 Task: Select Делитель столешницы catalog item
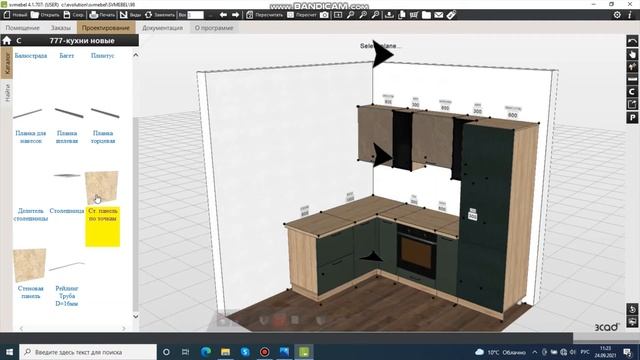point(31,215)
